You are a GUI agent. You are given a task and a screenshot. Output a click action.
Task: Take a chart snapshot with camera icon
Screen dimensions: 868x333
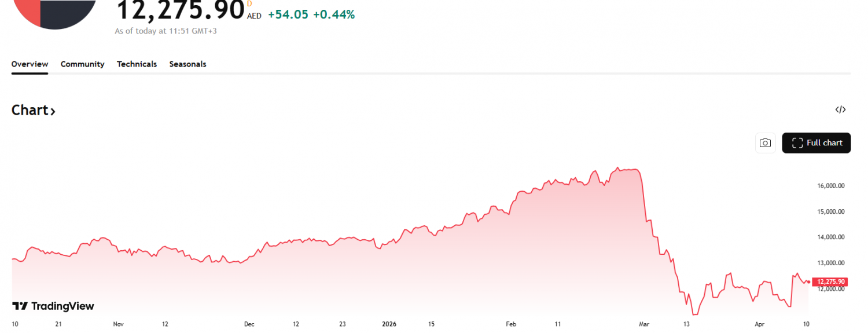point(765,143)
